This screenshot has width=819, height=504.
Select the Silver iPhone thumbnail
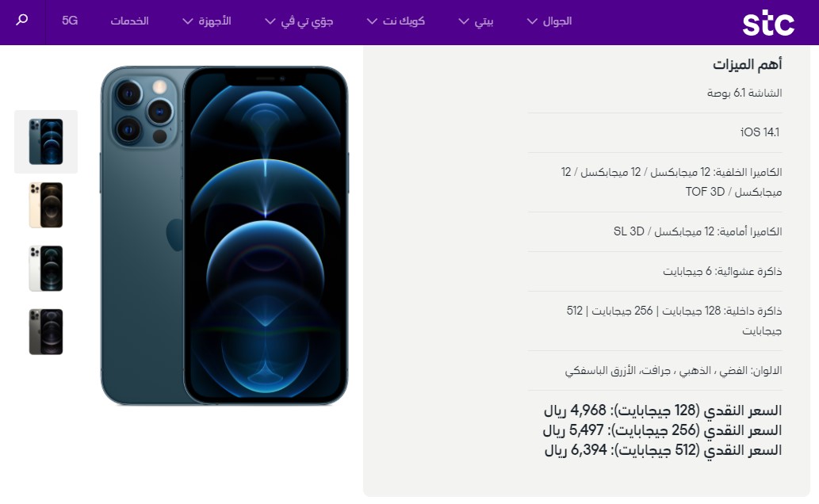click(46, 269)
